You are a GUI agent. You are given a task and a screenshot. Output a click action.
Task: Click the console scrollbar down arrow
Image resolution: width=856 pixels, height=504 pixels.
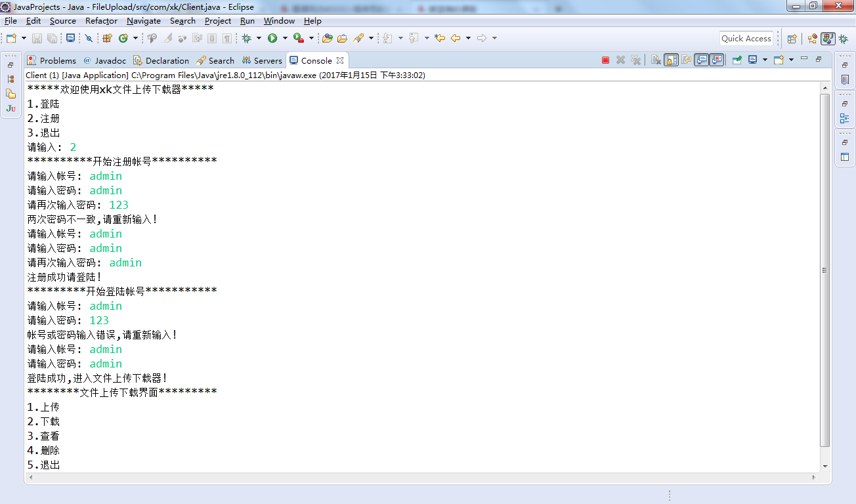click(825, 466)
